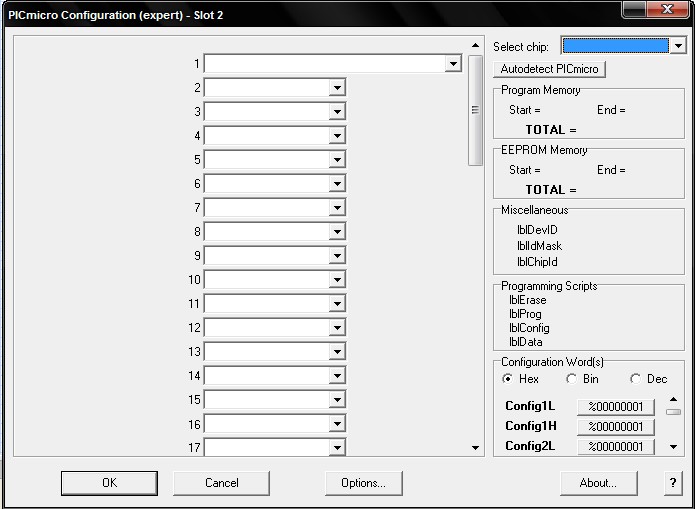Open the dropdown for row 16

pos(337,424)
